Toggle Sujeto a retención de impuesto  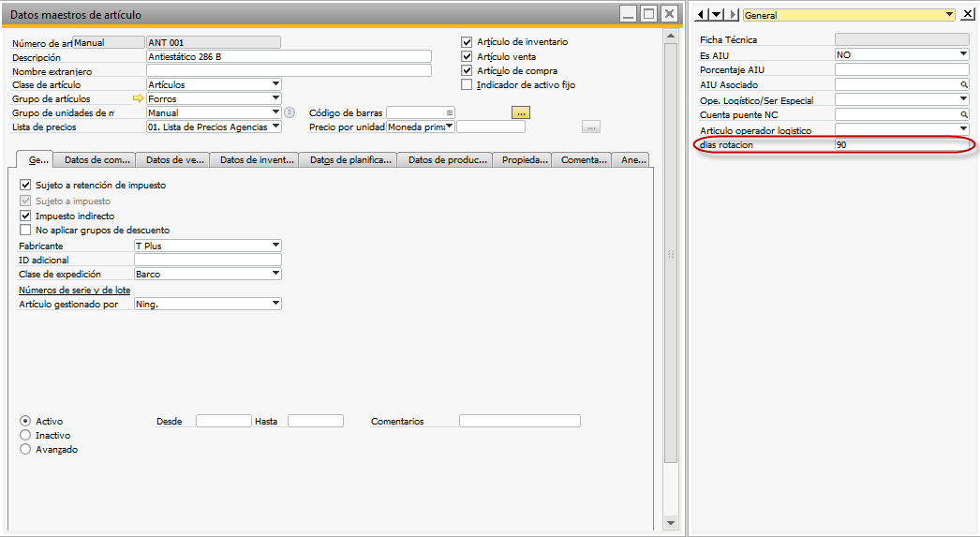coord(25,186)
